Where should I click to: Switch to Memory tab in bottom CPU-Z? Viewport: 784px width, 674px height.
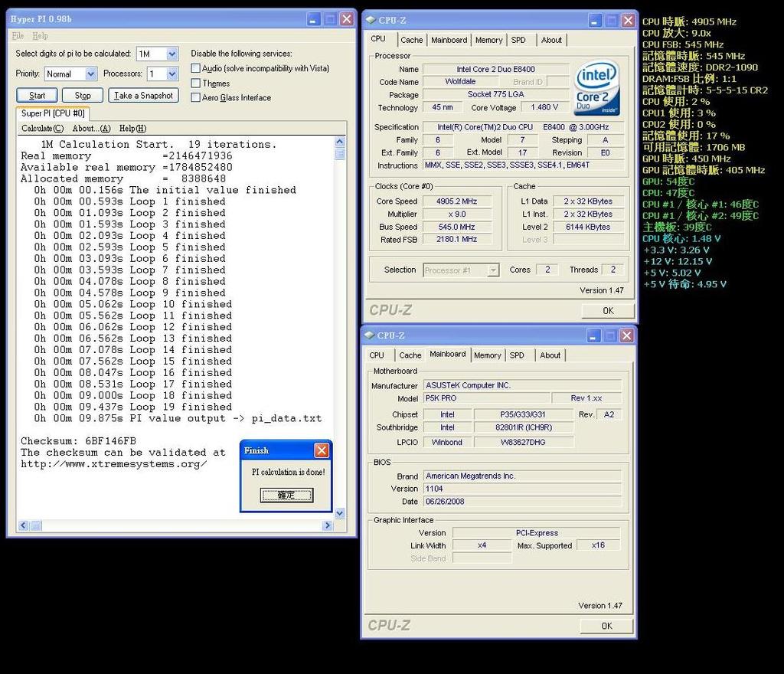[488, 355]
